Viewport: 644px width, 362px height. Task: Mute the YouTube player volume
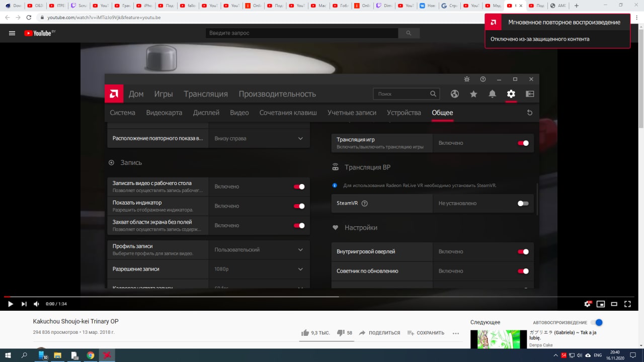(37, 304)
